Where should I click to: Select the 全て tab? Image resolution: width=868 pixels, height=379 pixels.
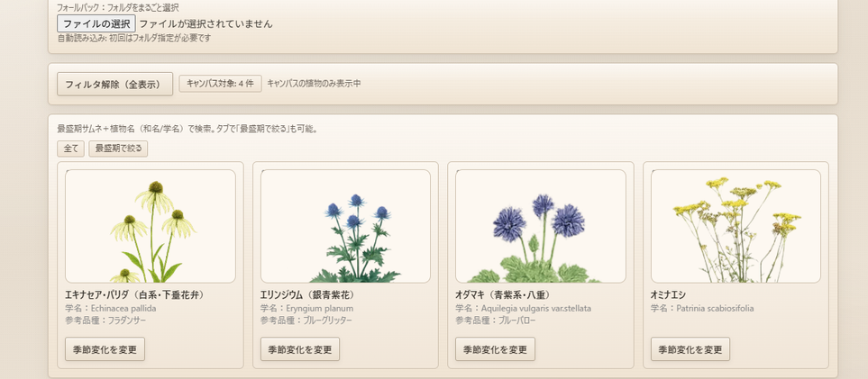tap(70, 149)
